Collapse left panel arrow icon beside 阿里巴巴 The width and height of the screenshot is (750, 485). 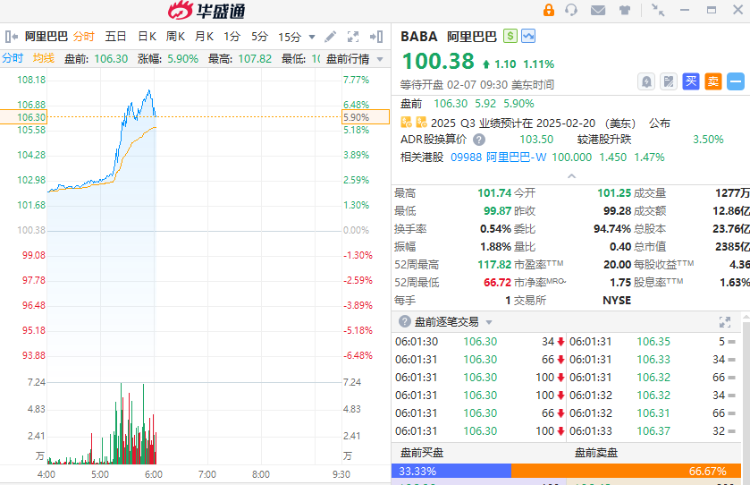(x=11, y=36)
